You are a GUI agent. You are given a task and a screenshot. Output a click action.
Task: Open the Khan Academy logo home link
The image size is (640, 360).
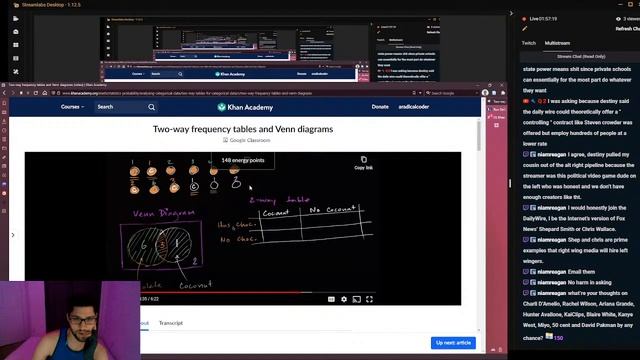click(x=245, y=107)
